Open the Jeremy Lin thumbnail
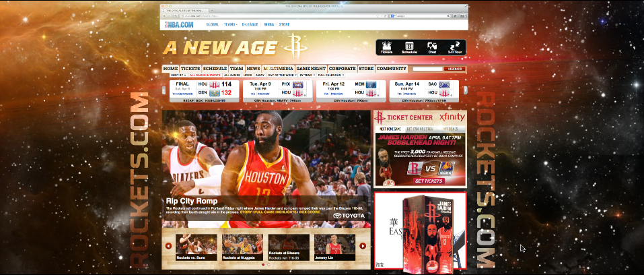The width and height of the screenshot is (644, 275). pos(334,247)
